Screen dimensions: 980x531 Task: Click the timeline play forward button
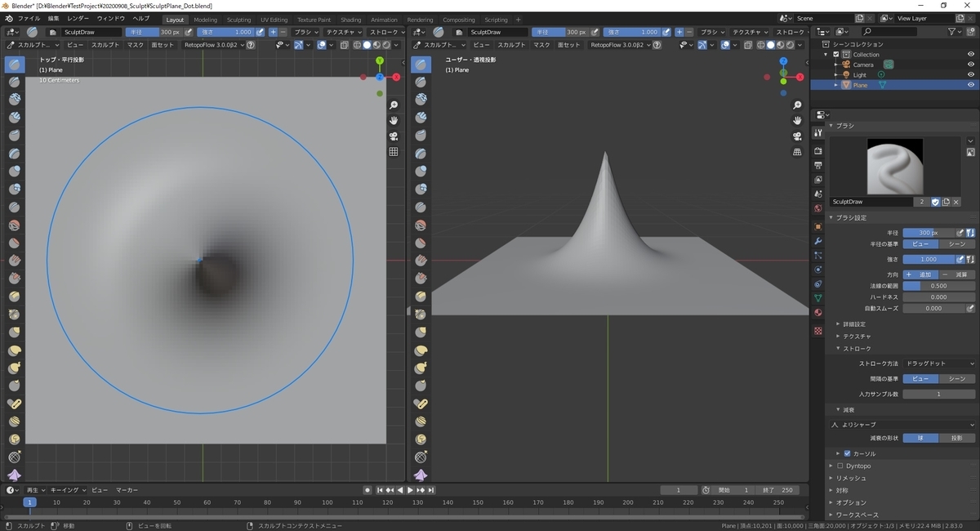tap(410, 490)
